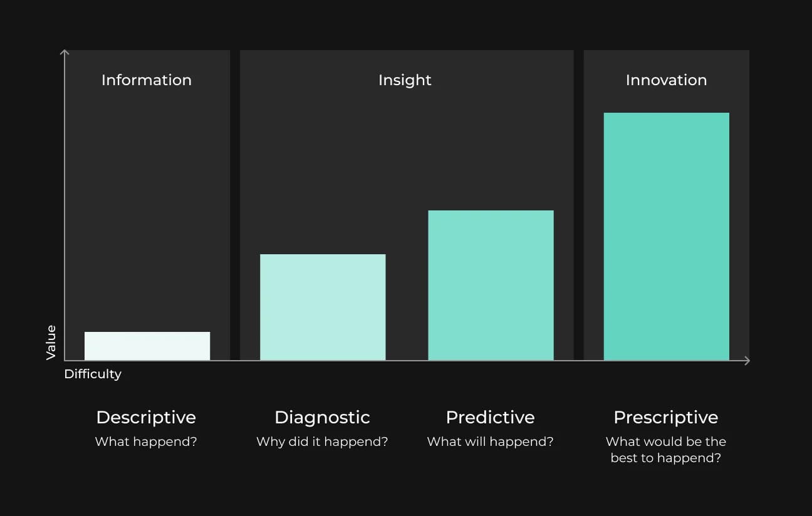The image size is (812, 516).
Task: Click "What would be the best to happend?" text
Action: 665,450
